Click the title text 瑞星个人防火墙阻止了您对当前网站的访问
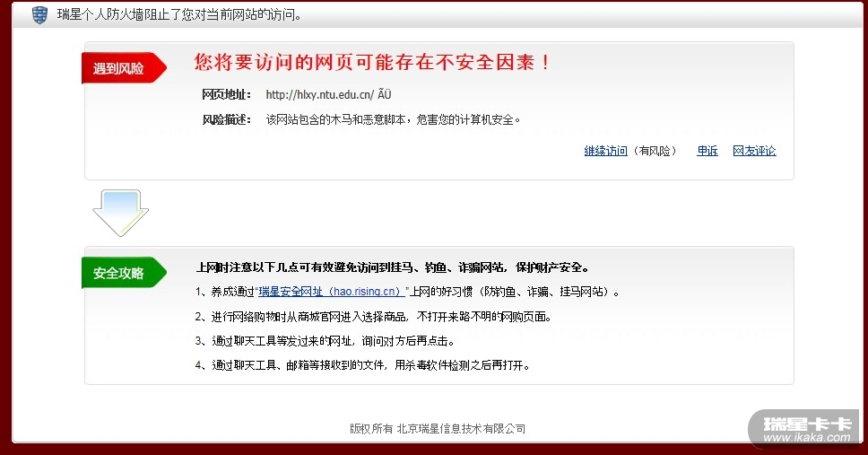Viewport: 868px width, 455px height. click(179, 15)
